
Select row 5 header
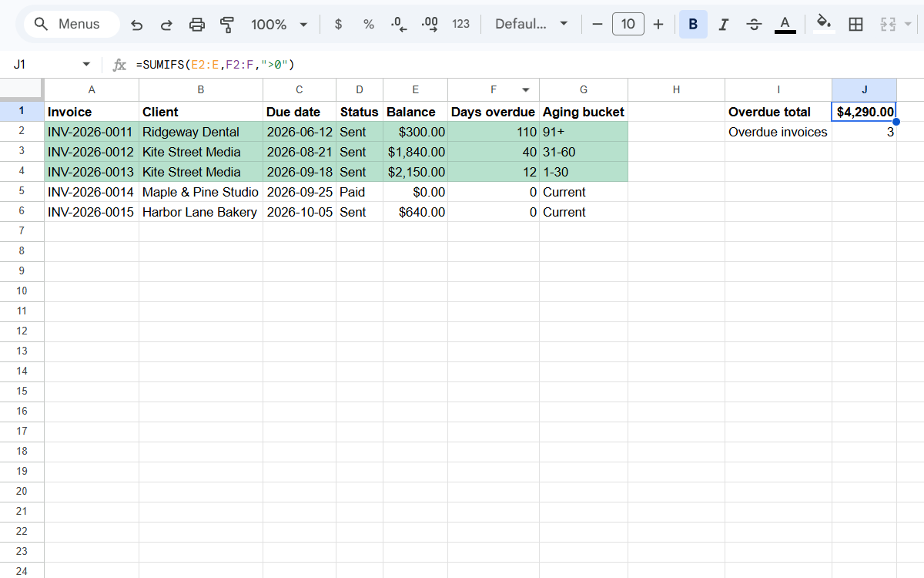[x=22, y=192]
